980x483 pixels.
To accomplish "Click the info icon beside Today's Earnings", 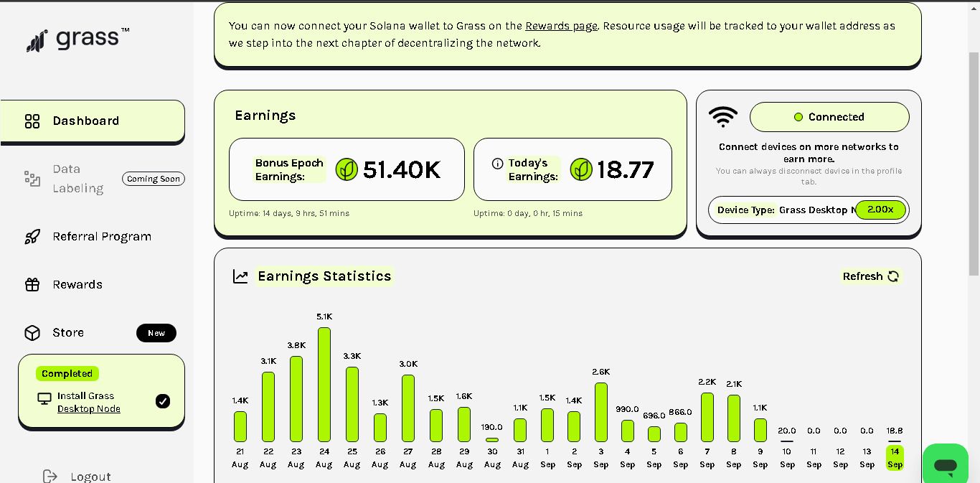I will (x=497, y=164).
